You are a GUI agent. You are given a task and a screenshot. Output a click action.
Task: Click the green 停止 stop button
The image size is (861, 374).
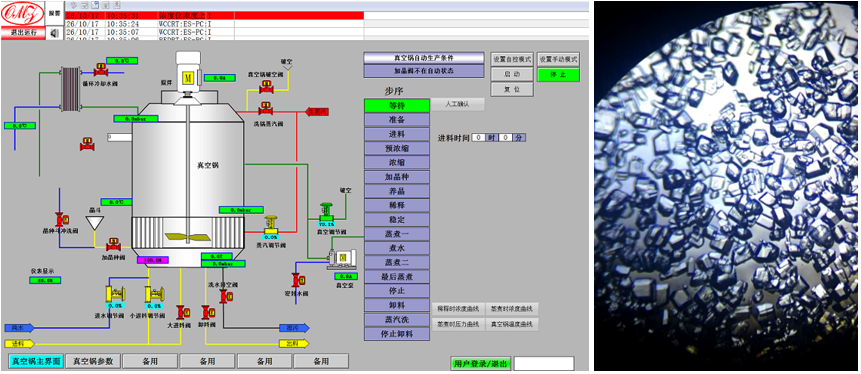point(558,74)
